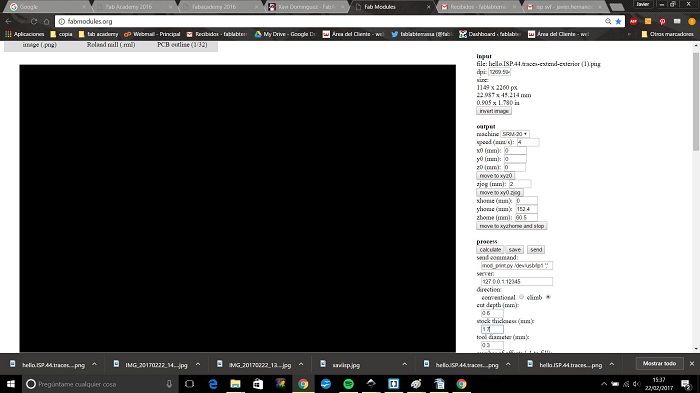Click the z0 (mm) field
The width and height of the screenshot is (700, 393).
[514, 167]
